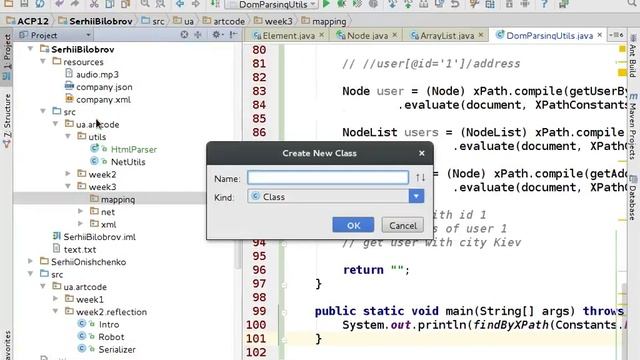
Task: Run DomParsingUtils with the green play icon
Action: click(326, 4)
